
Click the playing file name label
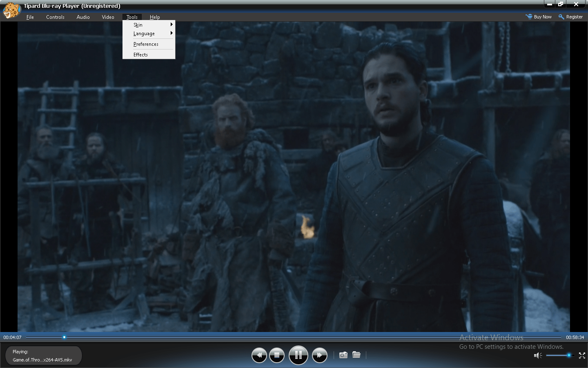(42, 360)
